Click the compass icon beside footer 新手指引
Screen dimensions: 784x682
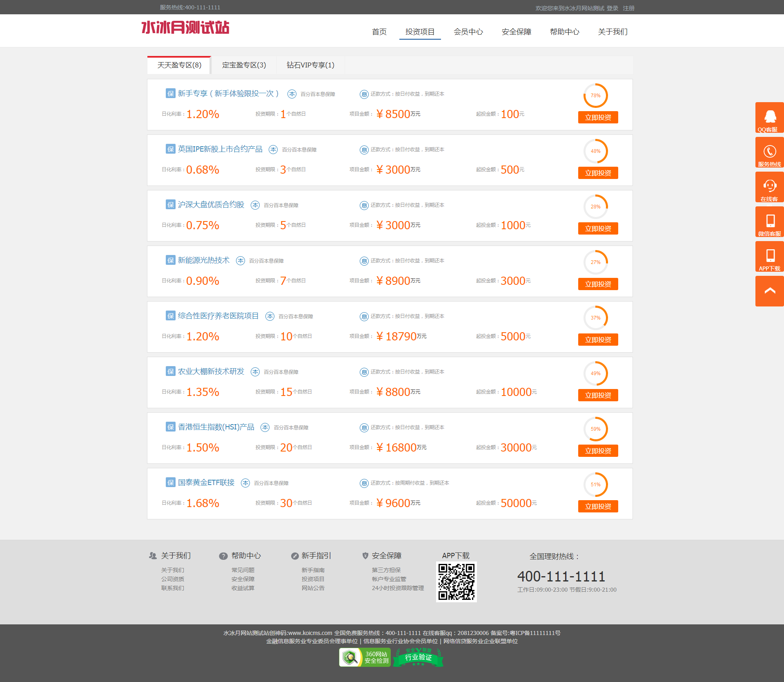294,556
